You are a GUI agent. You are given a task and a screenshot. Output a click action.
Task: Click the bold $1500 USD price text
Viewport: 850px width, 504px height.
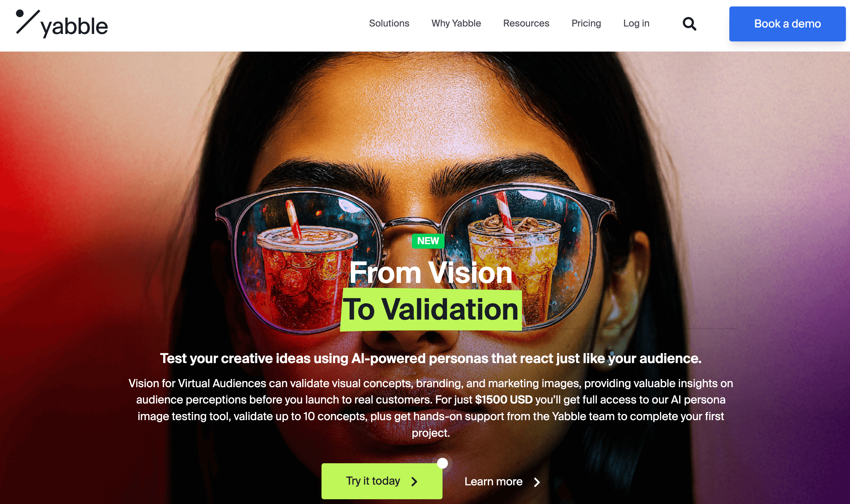click(504, 400)
